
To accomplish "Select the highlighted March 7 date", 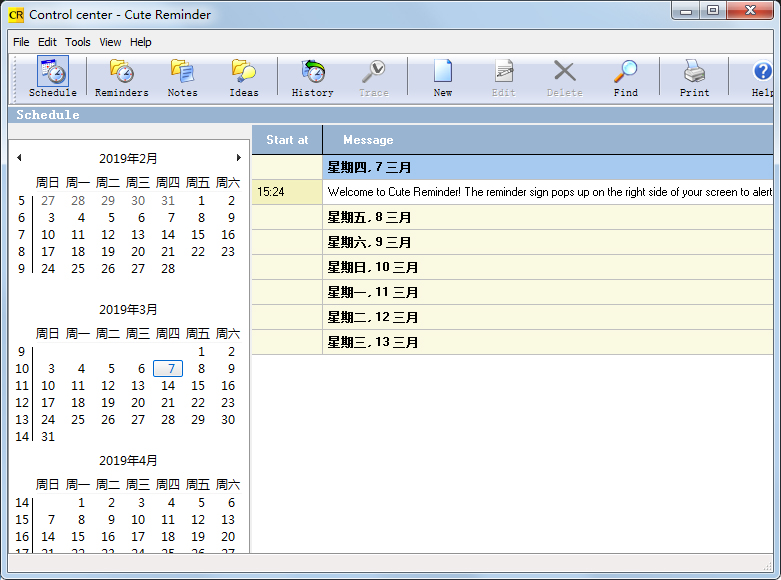I will click(x=168, y=369).
